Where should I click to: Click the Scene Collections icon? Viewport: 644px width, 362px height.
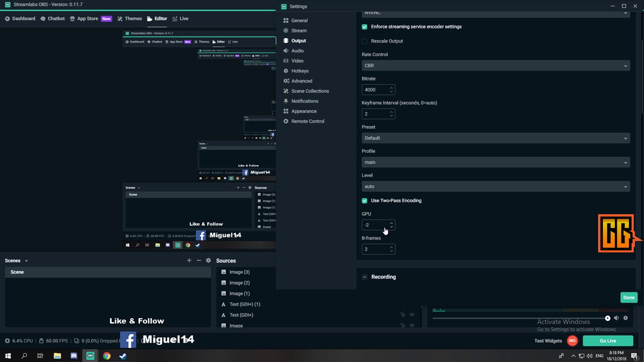[x=286, y=91]
